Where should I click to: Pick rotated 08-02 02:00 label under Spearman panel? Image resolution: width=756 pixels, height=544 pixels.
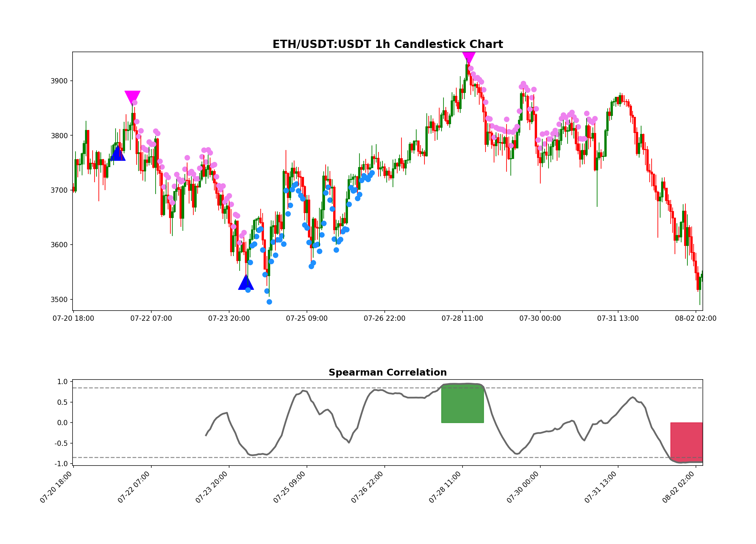(x=678, y=487)
